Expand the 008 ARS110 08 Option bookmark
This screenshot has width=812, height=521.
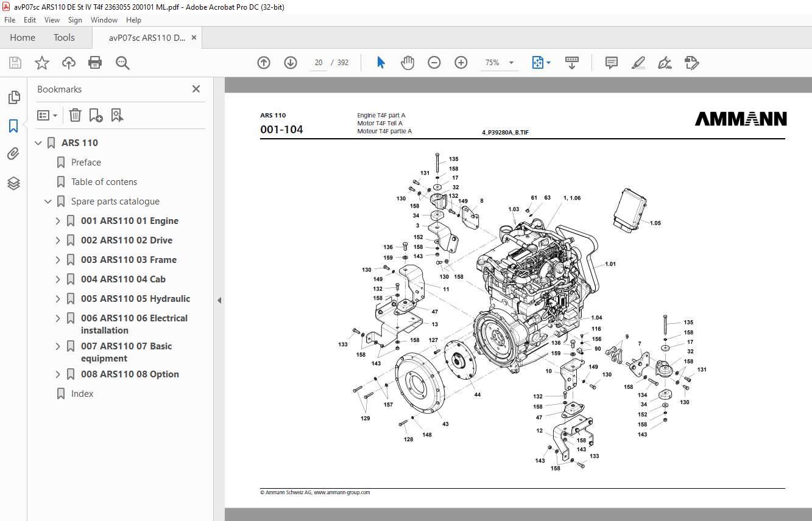tap(58, 374)
